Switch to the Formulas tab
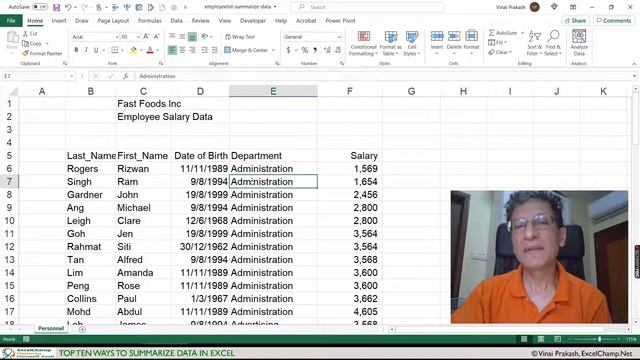 tap(149, 20)
